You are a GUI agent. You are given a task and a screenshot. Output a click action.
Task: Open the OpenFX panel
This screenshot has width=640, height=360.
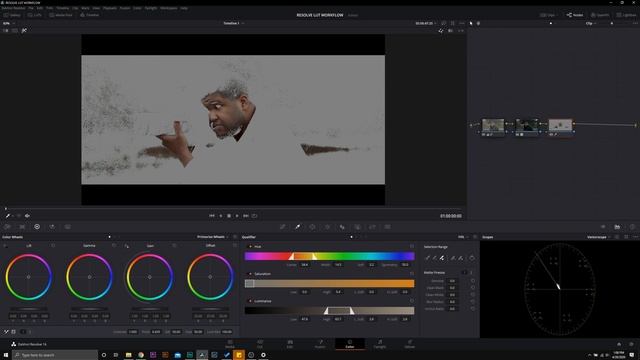pyautogui.click(x=600, y=15)
